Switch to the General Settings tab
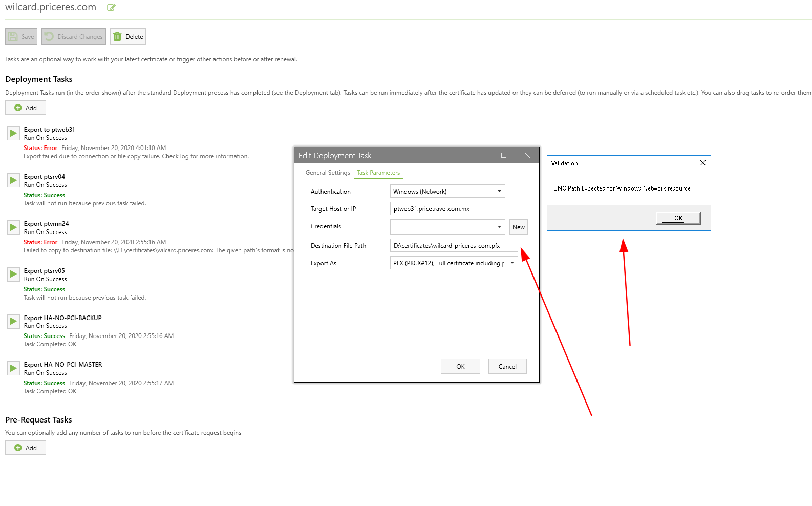The image size is (812, 506). click(x=328, y=173)
